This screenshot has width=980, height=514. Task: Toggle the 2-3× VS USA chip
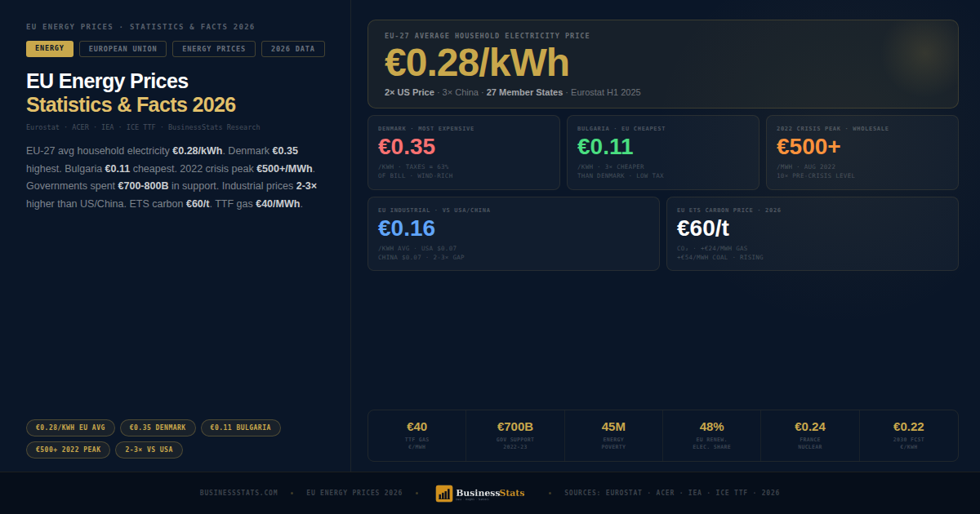click(149, 449)
